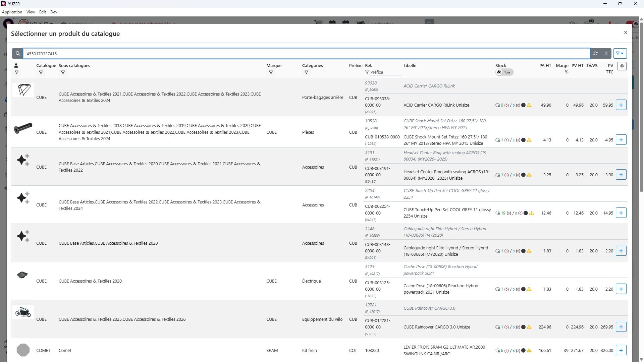644x362 pixels.
Task: Open the Application menu
Action: point(12,12)
